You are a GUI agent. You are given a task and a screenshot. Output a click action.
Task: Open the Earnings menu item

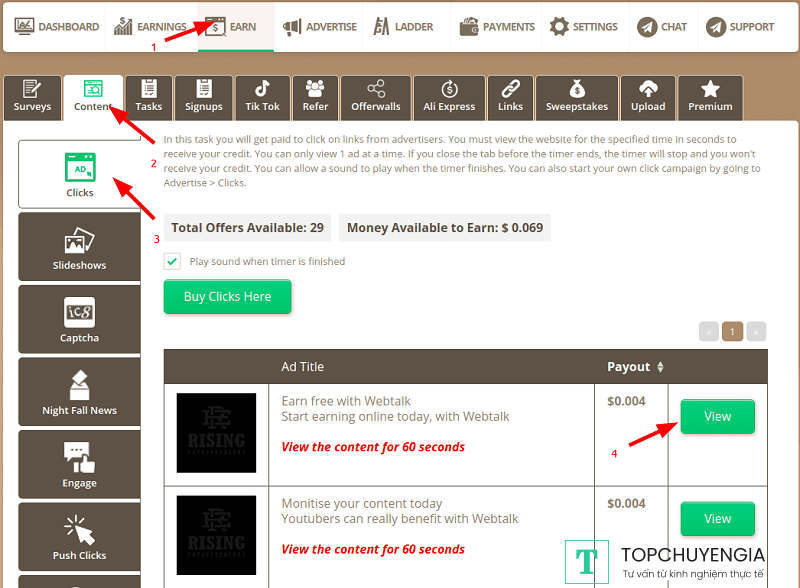click(x=151, y=27)
